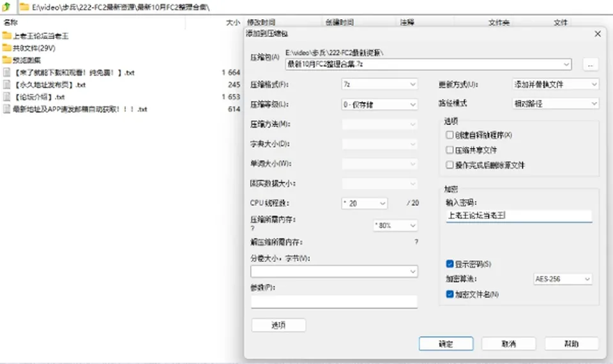The height and width of the screenshot is (364, 613).
Task: Click the 参数 input field
Action: click(x=334, y=301)
